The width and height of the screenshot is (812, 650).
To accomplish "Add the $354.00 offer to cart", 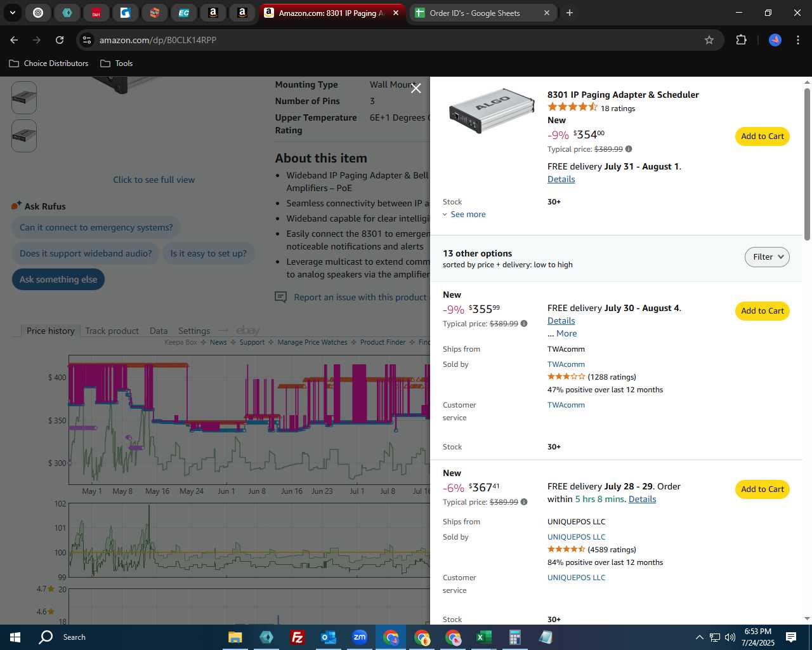I will click(762, 136).
